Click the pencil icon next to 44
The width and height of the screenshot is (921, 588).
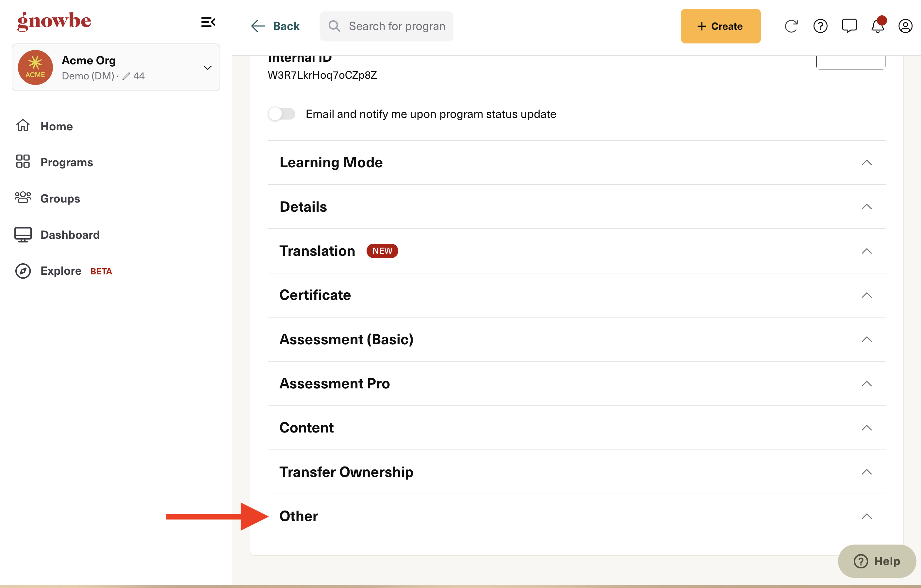click(x=126, y=76)
